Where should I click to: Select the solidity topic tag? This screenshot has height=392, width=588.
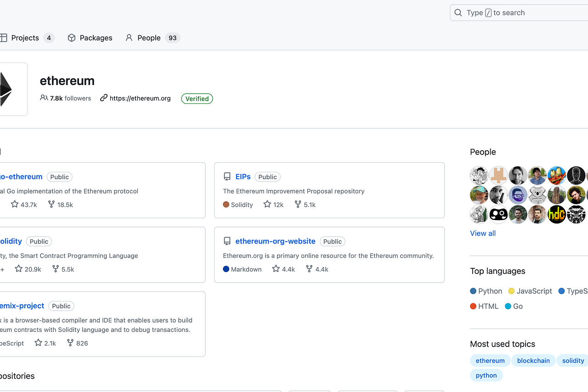(x=573, y=361)
